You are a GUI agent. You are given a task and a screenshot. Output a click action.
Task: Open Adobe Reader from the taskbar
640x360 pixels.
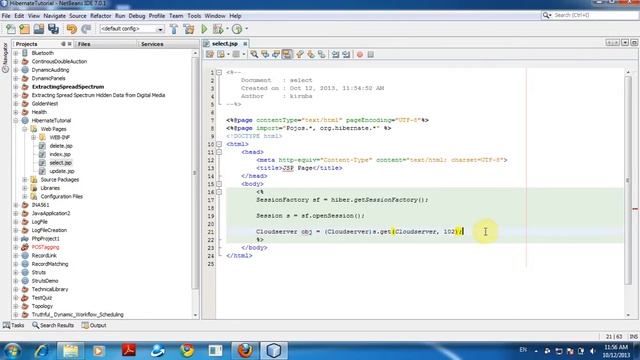click(129, 350)
